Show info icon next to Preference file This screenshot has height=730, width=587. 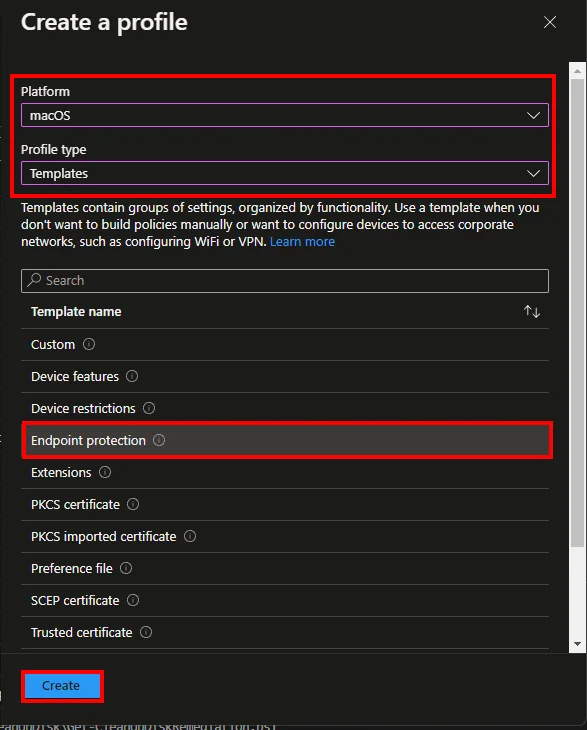(126, 568)
